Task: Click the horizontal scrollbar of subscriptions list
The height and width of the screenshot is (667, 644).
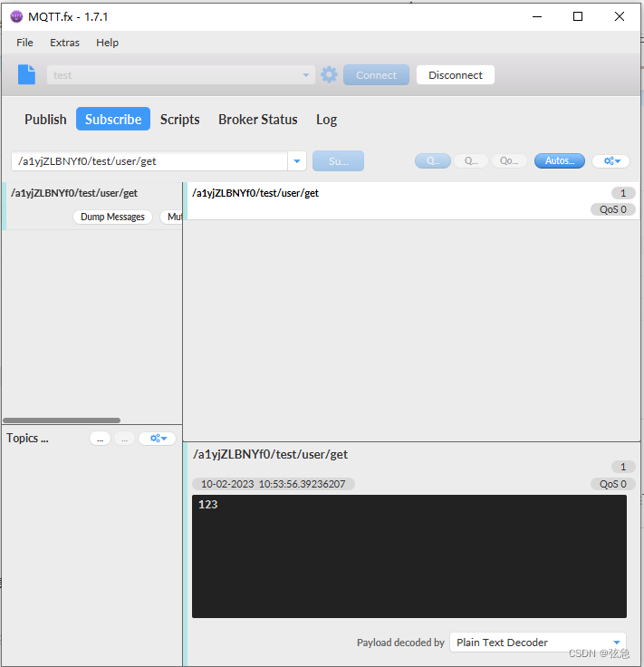Action: 62,420
